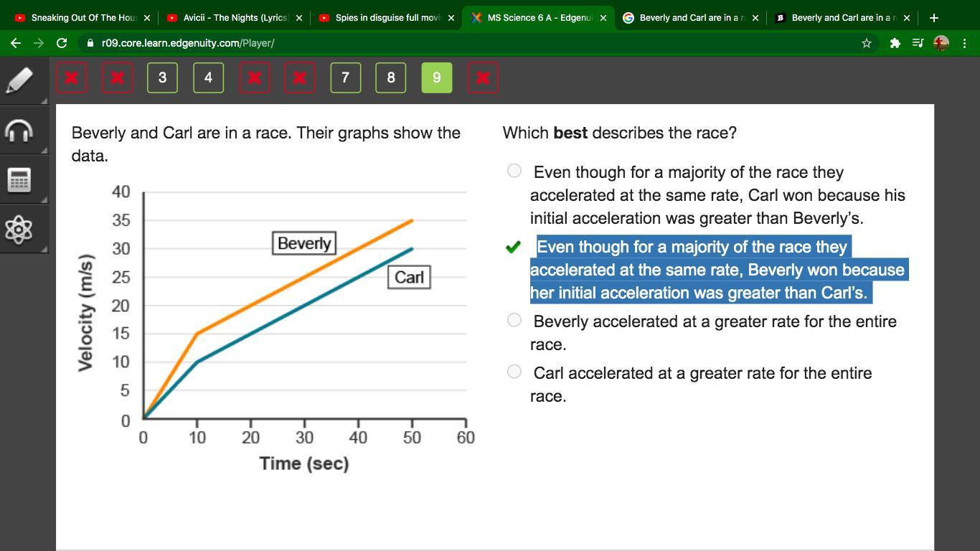This screenshot has height=551, width=980.
Task: Jump to question 8
Action: 391,77
